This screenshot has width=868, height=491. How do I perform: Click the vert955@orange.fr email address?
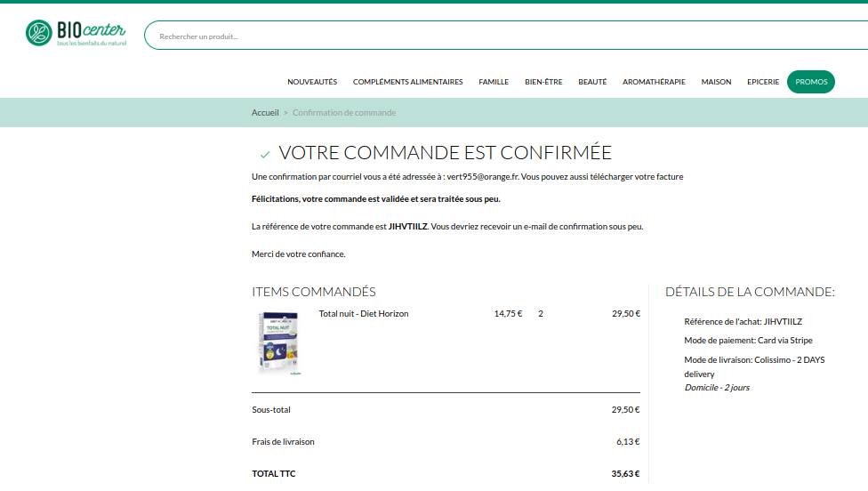tap(482, 177)
